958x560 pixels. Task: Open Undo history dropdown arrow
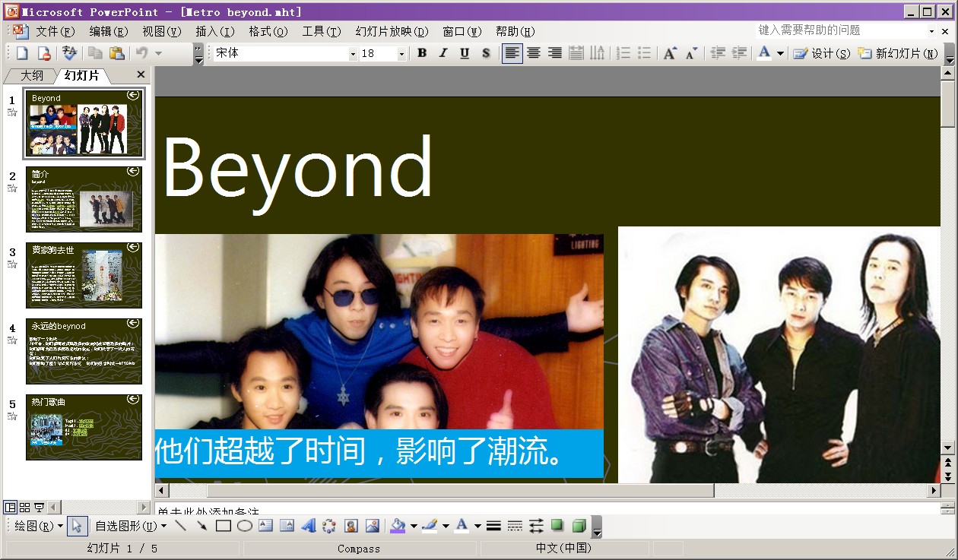(158, 53)
